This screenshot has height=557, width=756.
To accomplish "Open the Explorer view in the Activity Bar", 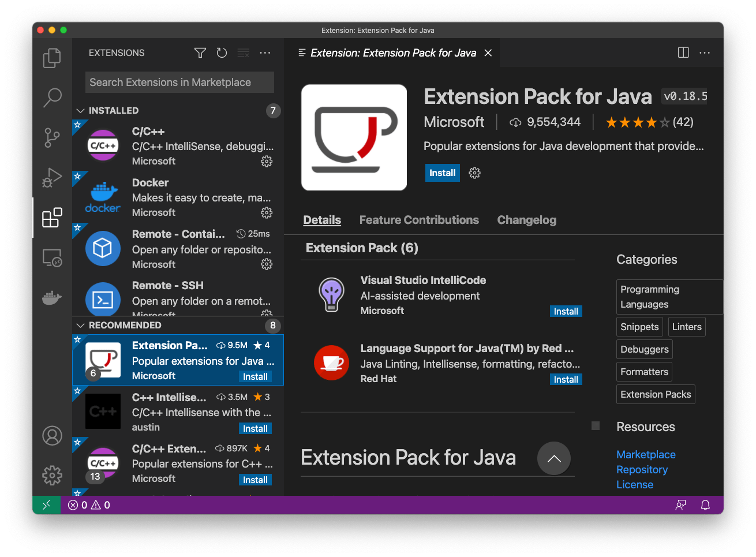I will (x=52, y=58).
